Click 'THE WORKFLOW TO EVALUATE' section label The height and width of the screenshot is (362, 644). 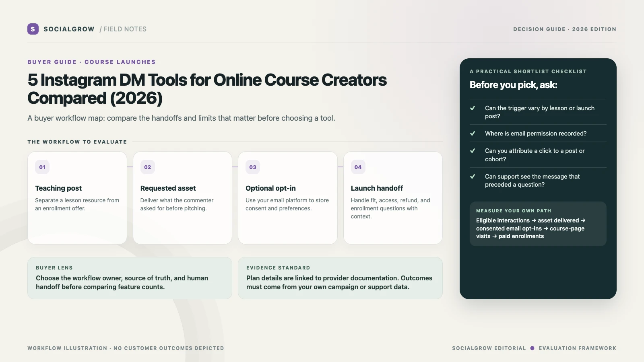coord(77,142)
